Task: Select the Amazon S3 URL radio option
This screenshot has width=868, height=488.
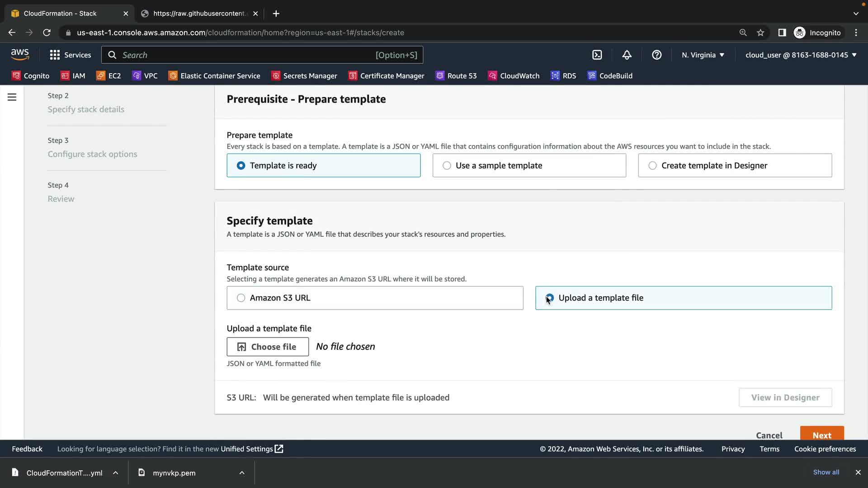Action: coord(241,298)
